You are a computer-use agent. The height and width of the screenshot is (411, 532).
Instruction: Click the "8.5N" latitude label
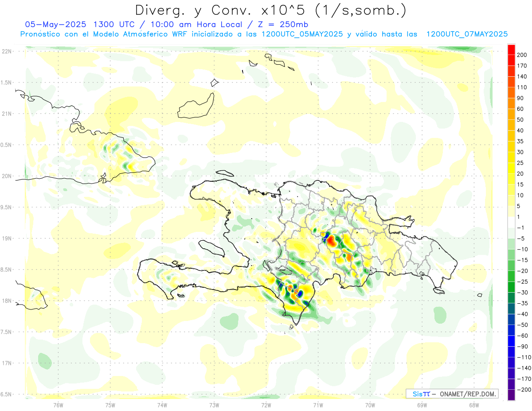[x=6, y=270]
